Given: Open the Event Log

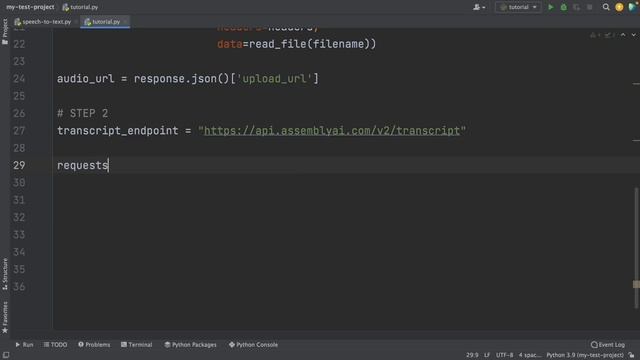Looking at the screenshot, I should coord(607,345).
